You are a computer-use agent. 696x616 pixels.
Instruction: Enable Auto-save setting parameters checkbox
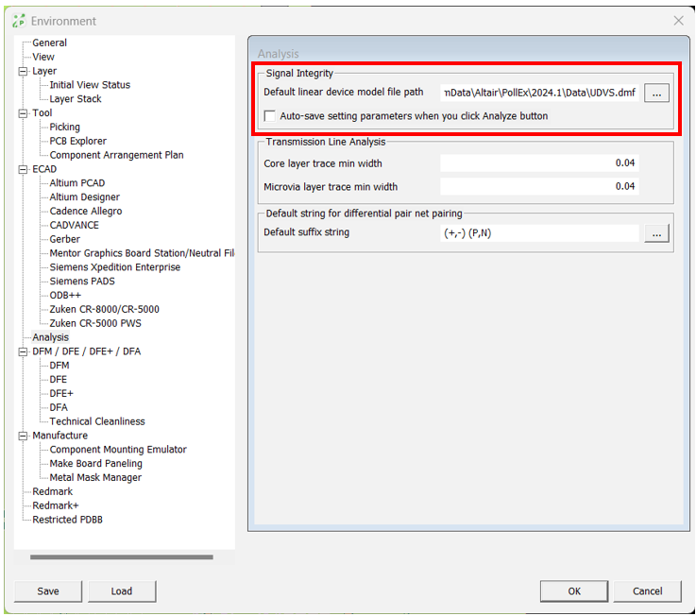271,116
